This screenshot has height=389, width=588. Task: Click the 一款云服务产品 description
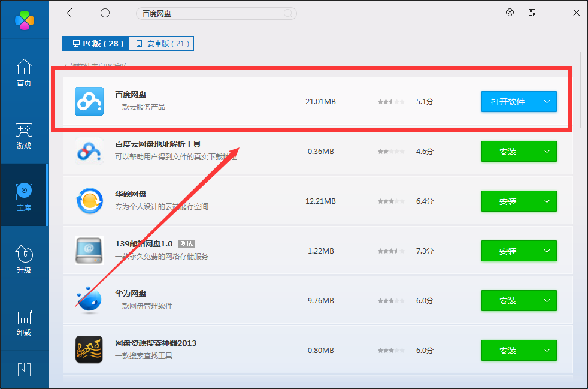click(x=140, y=107)
